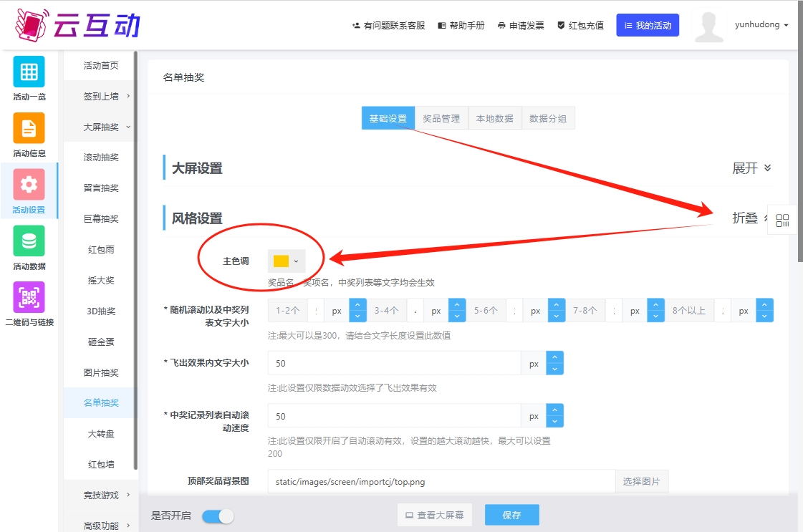Expand the 大屏设置 section with 展开
Image resolution: width=803 pixels, height=532 pixels.
click(x=751, y=168)
